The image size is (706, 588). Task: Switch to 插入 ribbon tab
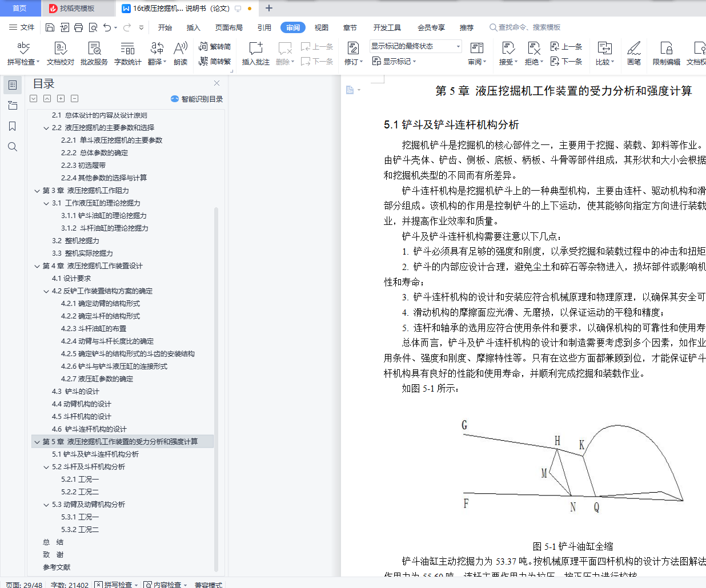click(x=194, y=27)
